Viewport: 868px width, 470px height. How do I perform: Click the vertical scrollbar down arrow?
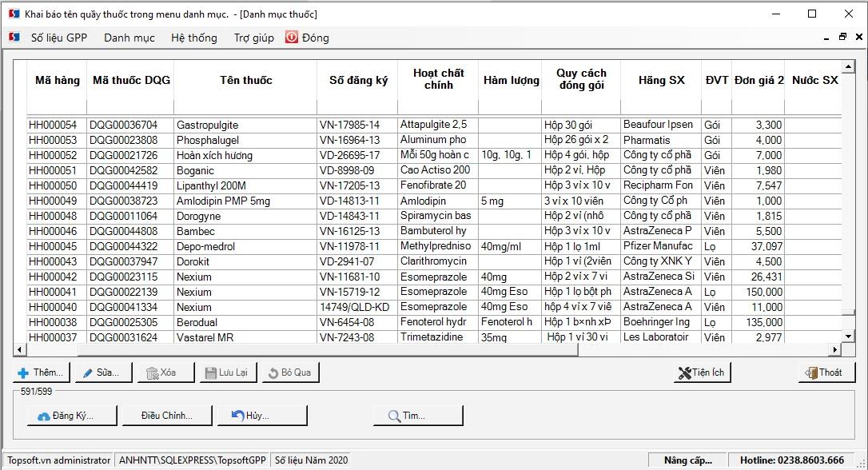(848, 336)
